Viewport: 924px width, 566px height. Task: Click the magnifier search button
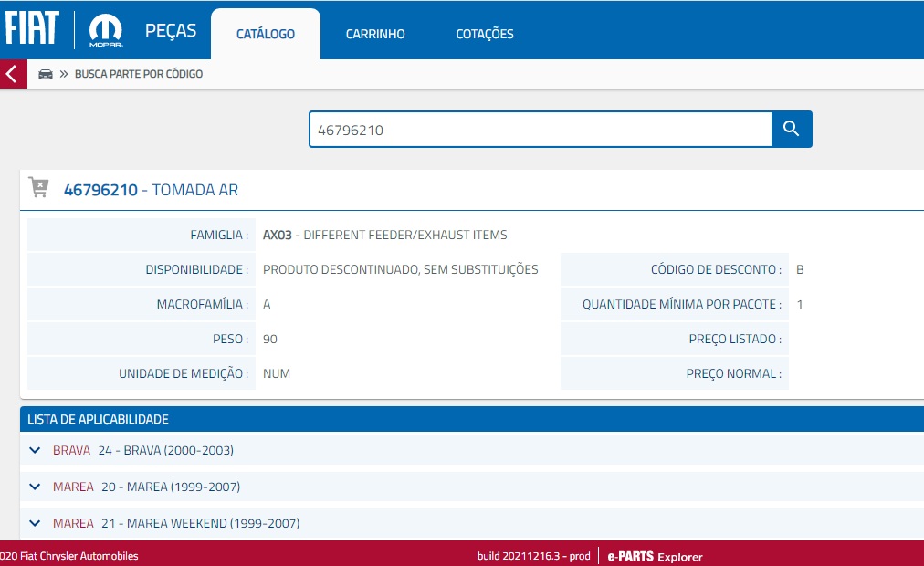click(792, 130)
